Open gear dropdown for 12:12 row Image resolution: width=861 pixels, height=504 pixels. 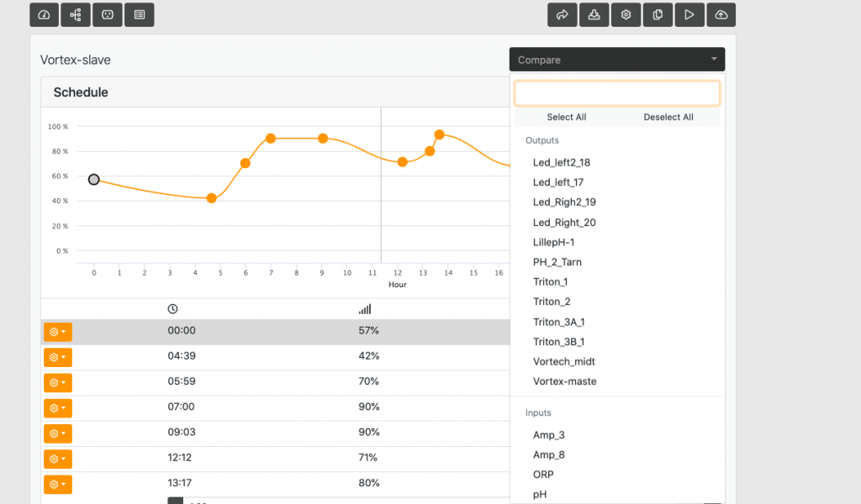point(57,459)
